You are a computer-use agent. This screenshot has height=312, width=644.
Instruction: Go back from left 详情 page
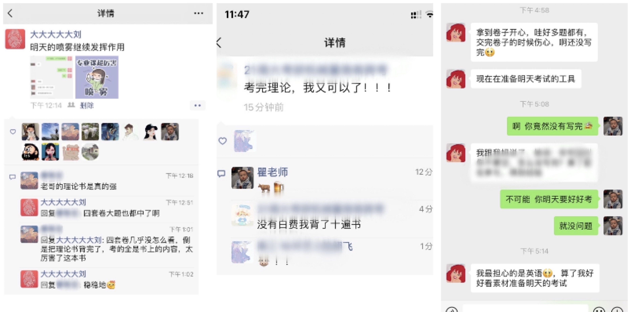(10, 13)
